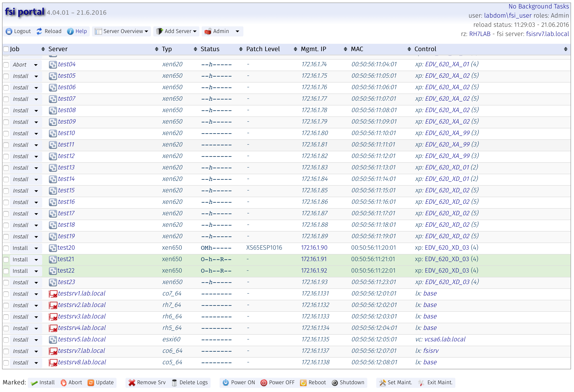Screen dimensions: 574x392
Task: Click the green Install icon for marked
Action: tap(34, 383)
